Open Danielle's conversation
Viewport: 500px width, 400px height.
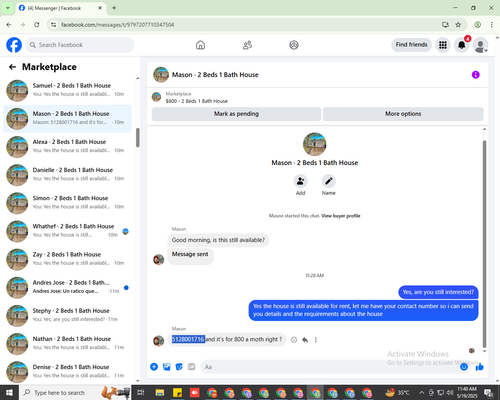coord(67,175)
